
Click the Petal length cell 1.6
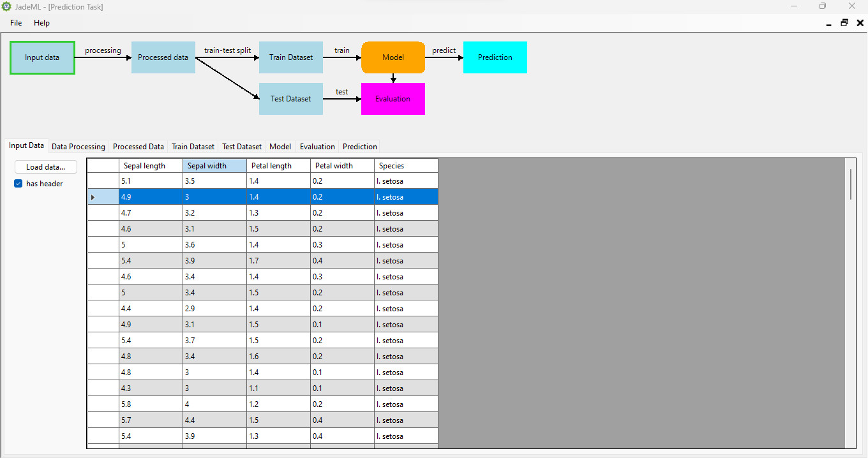pos(278,357)
